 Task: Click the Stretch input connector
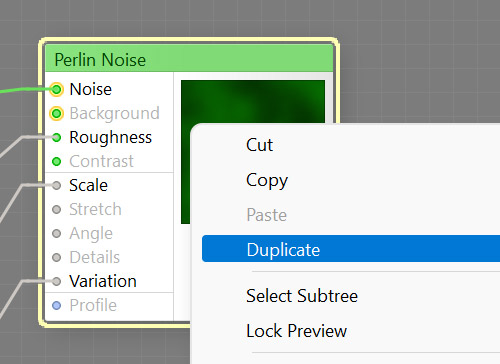click(57, 209)
